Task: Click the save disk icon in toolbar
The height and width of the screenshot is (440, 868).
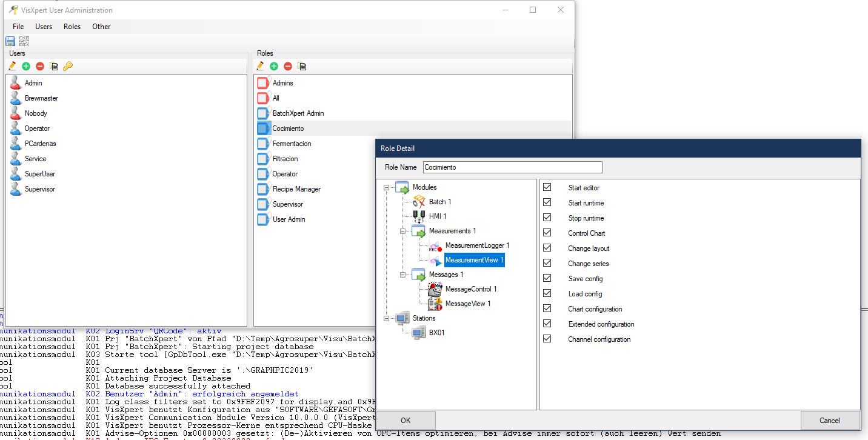Action: [x=10, y=41]
